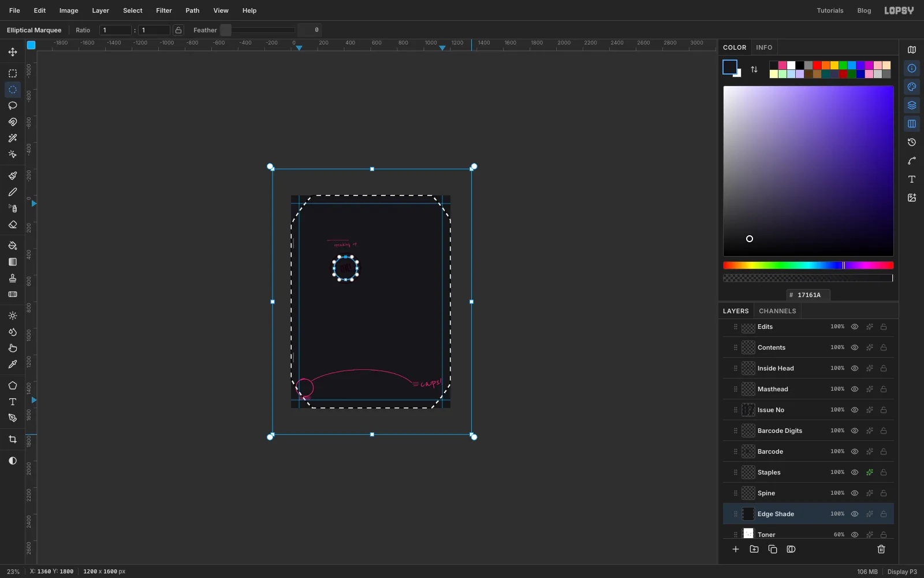
Task: Select the Spine layer
Action: pyautogui.click(x=808, y=493)
